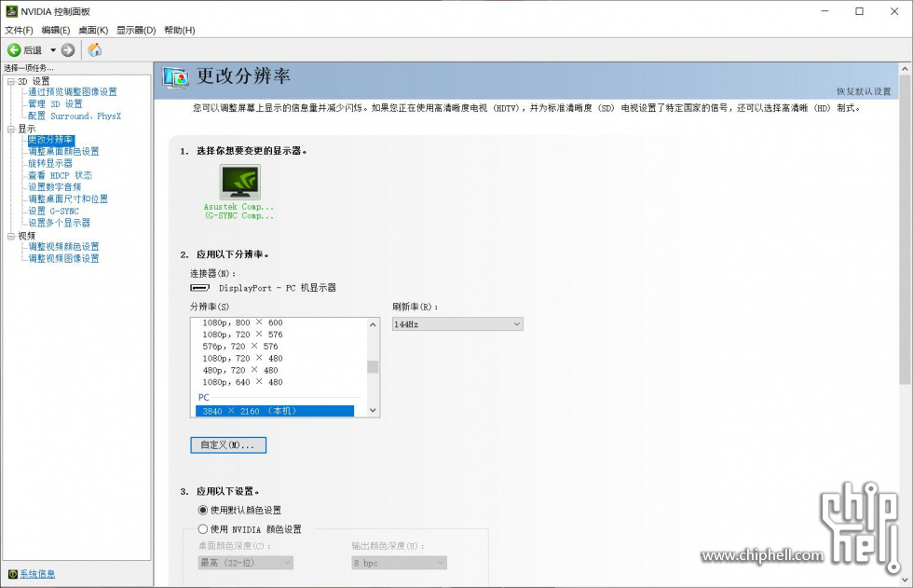This screenshot has width=913, height=588.
Task: Go to the Home icon in toolbar
Action: 94,50
